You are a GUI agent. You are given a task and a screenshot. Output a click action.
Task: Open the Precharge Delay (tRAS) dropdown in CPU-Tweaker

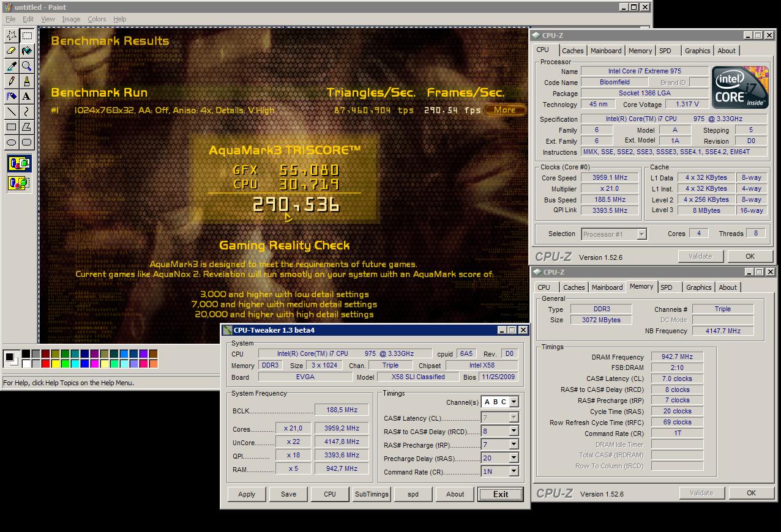coord(514,458)
